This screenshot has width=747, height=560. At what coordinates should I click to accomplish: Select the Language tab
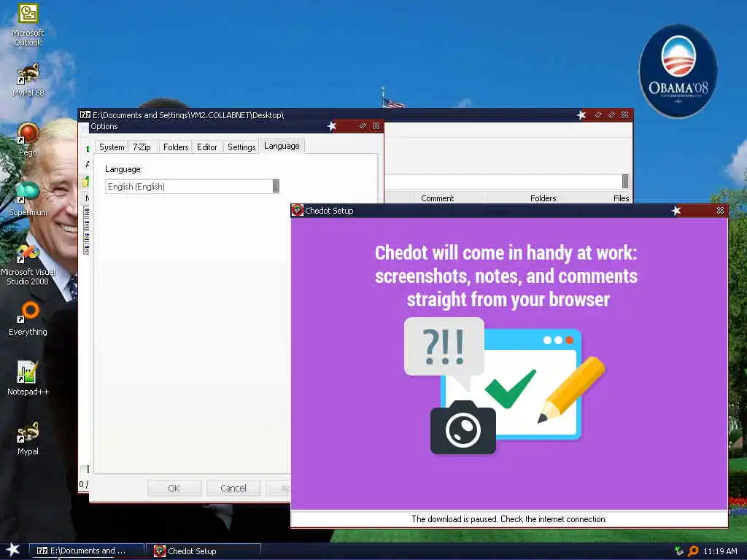[282, 146]
